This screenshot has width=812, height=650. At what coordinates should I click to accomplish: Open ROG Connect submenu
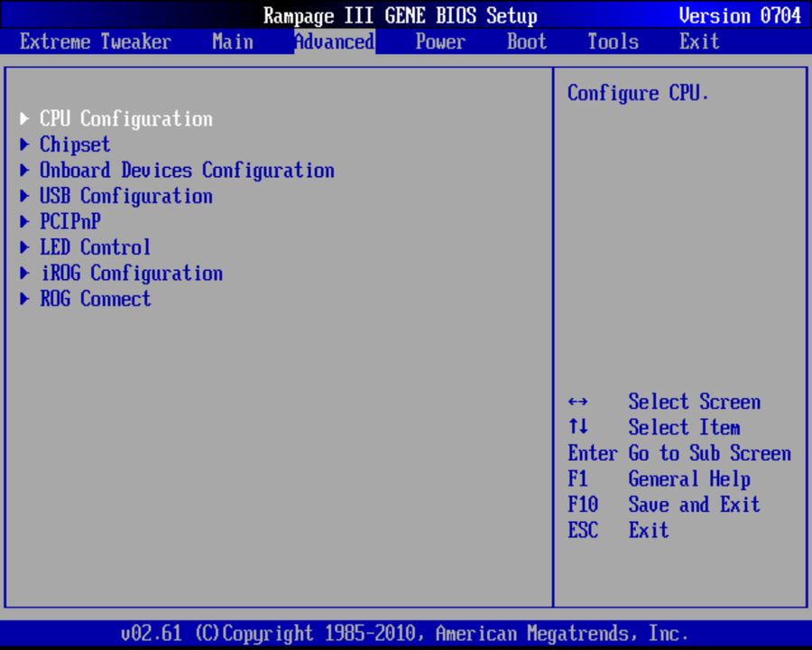click(x=96, y=299)
